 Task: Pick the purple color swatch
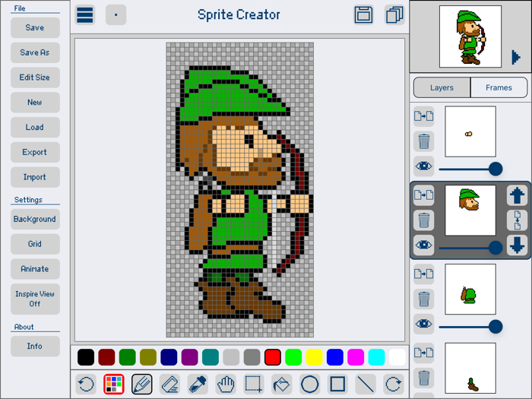click(190, 357)
